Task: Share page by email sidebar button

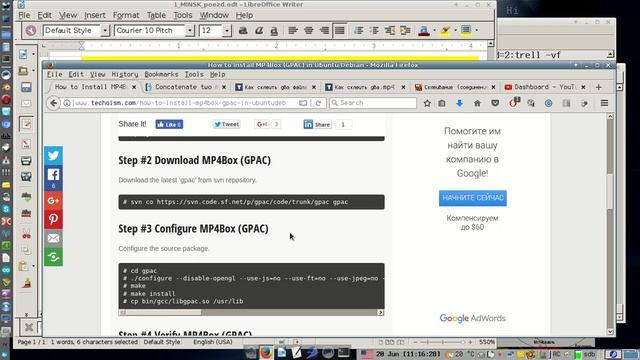Action: click(53, 238)
